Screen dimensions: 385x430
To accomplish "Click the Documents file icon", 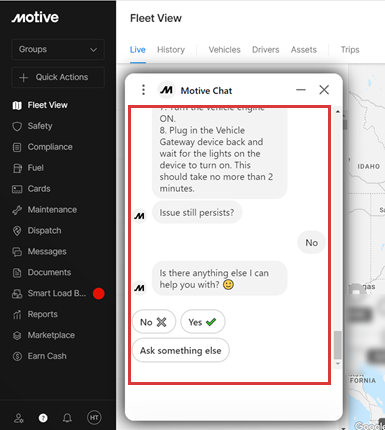I will tap(17, 273).
